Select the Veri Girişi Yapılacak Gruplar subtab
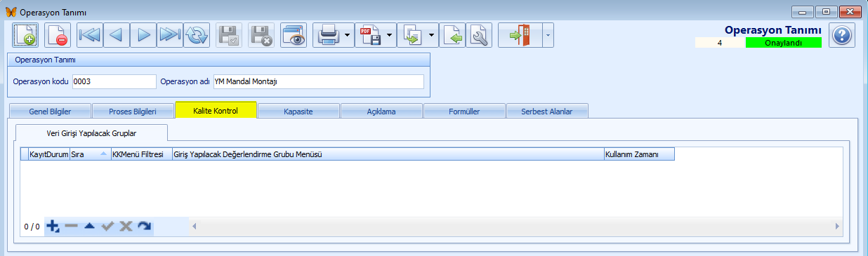 [91, 133]
